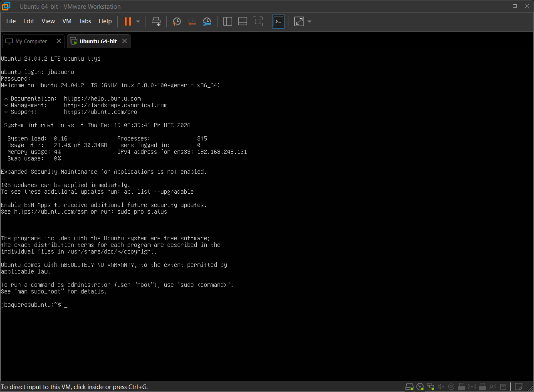Toggle the thumbnail bar view
Screen dimensions: 534x392
pyautogui.click(x=242, y=21)
